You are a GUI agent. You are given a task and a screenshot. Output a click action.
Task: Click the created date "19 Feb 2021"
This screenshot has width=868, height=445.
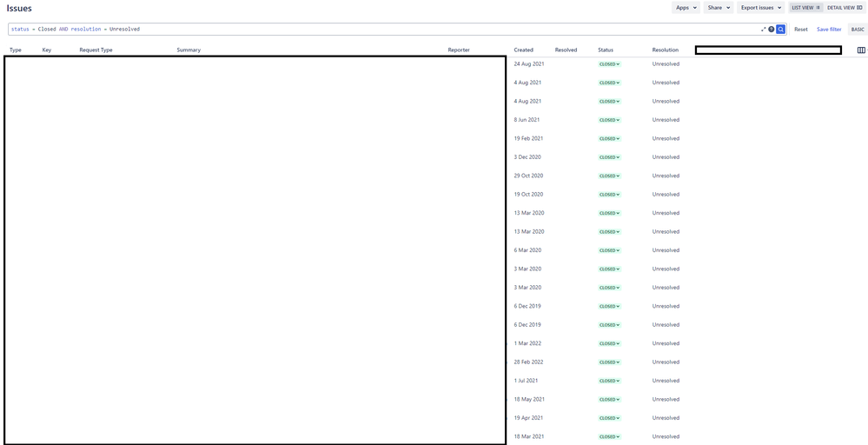(528, 138)
